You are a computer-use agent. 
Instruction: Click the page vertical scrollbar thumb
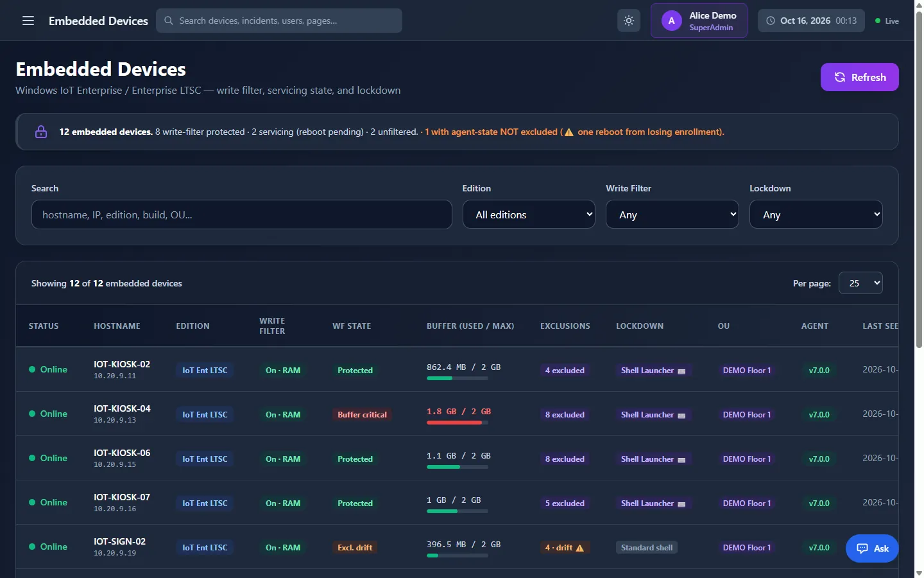[919, 180]
